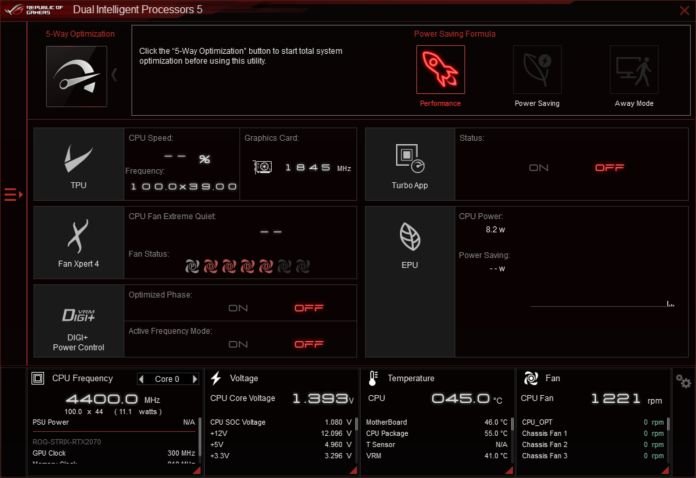Image resolution: width=696 pixels, height=478 pixels.
Task: Set Turbo App status to OFF
Action: (x=609, y=168)
